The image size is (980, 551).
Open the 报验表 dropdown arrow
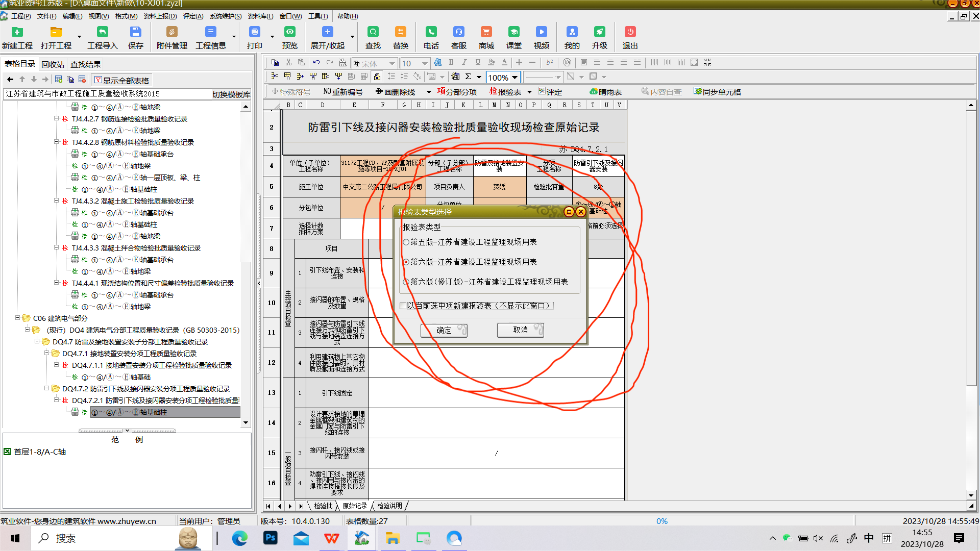click(529, 92)
